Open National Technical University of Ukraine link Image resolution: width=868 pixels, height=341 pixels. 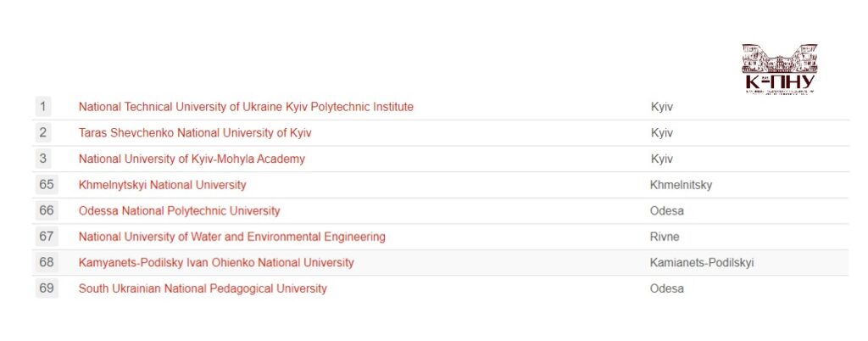(x=246, y=107)
